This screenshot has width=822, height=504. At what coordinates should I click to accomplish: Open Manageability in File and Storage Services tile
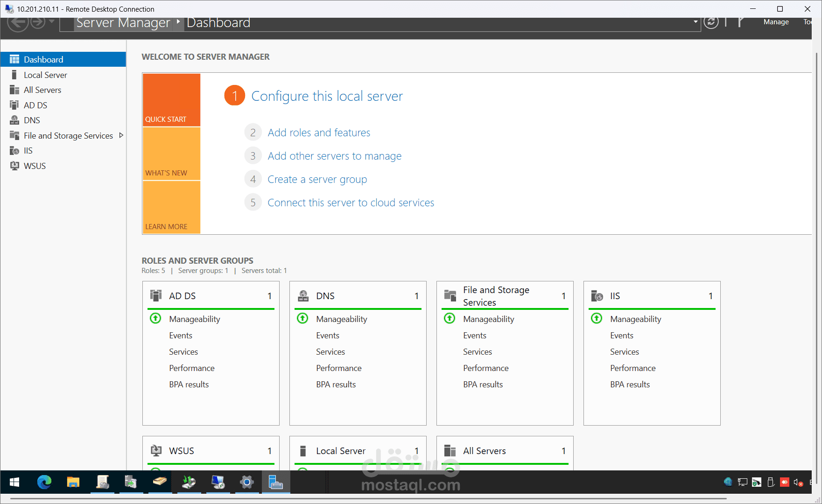[x=488, y=319]
